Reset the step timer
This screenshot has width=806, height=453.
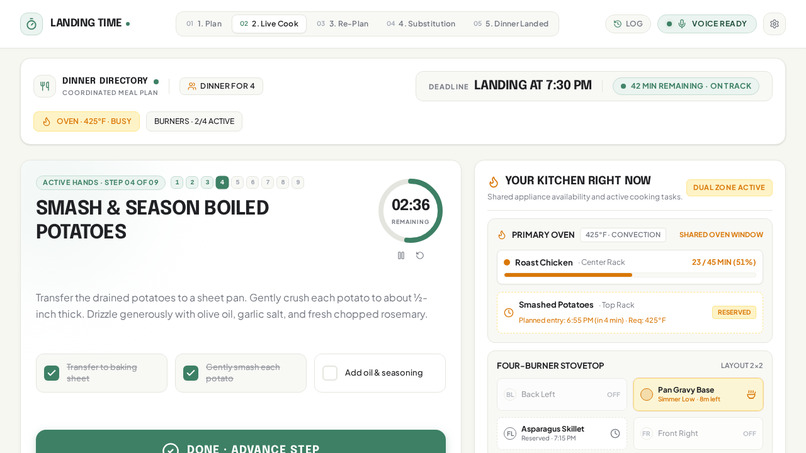pyautogui.click(x=420, y=256)
